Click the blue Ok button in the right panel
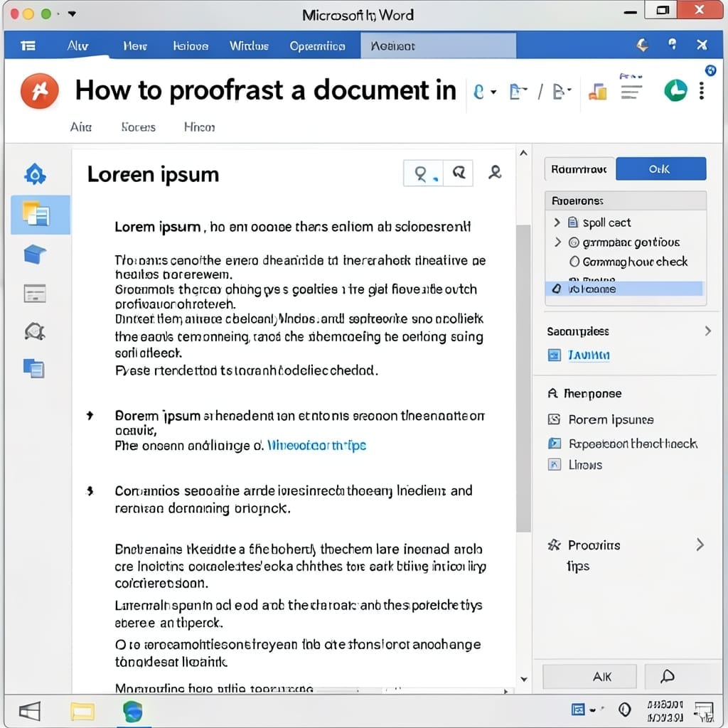Image resolution: width=728 pixels, height=728 pixels. [x=661, y=169]
